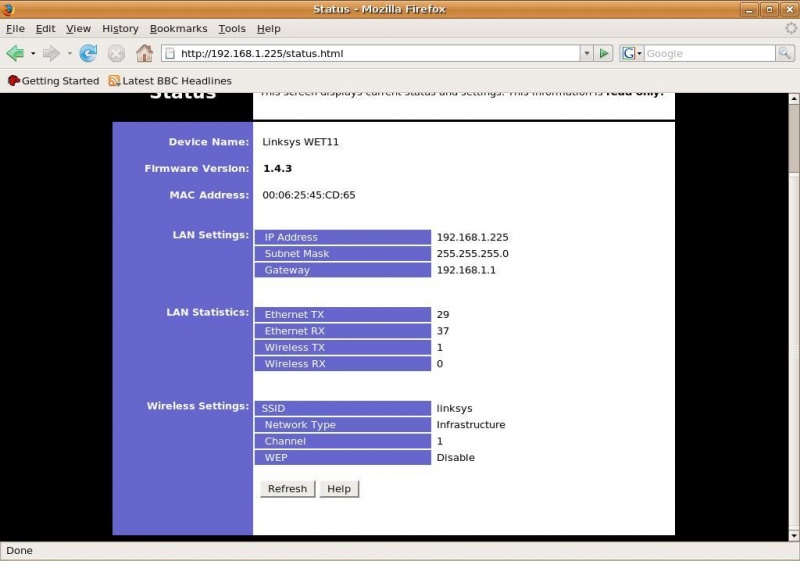Viewport: 800px width, 561px height.
Task: Click the Ethernet RX count 37
Action: [443, 331]
